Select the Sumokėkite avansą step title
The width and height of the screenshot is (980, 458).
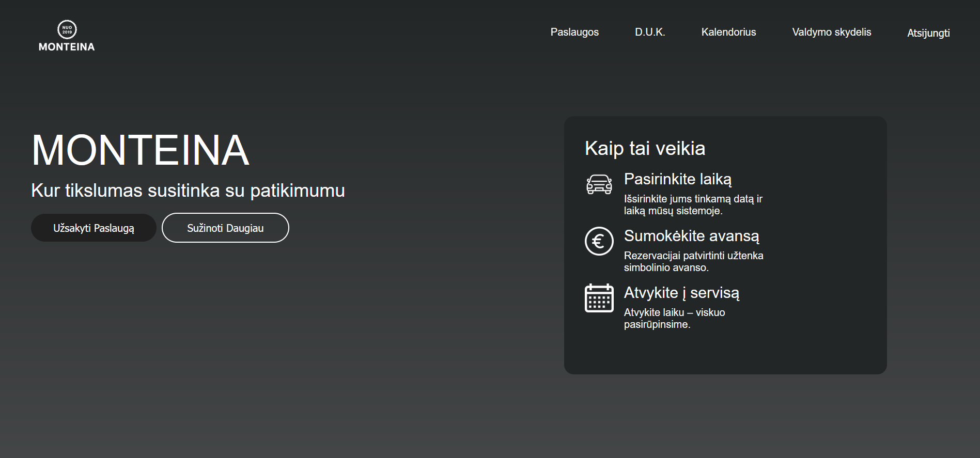point(691,236)
